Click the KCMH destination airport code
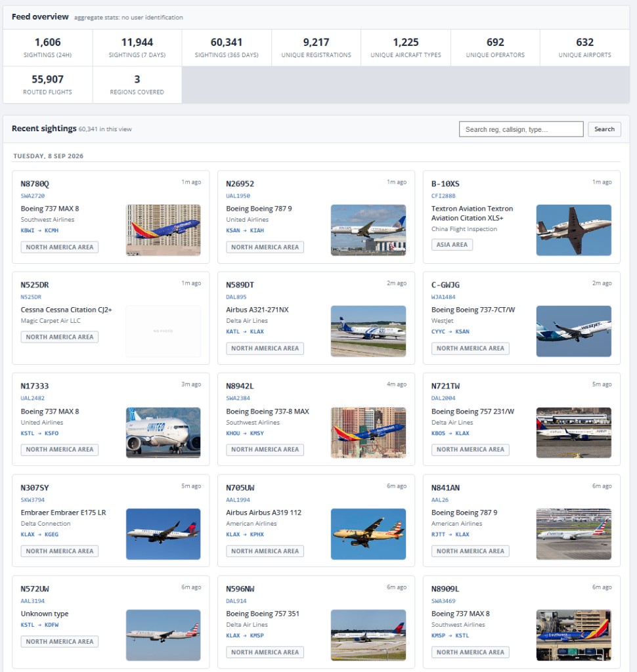 51,230
